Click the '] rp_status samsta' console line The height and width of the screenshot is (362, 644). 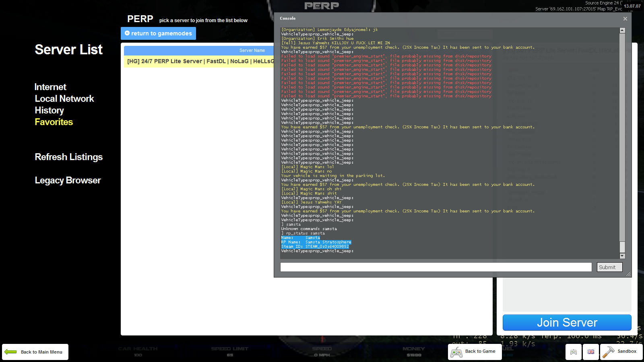coord(303,233)
